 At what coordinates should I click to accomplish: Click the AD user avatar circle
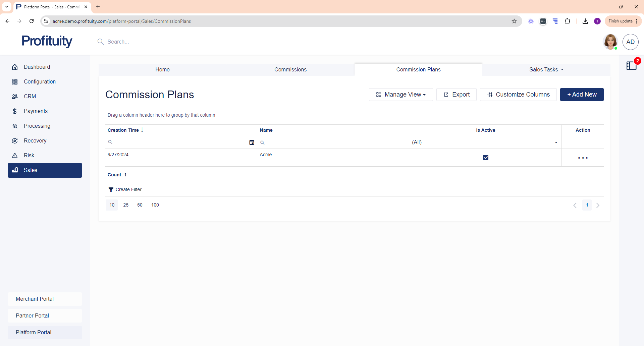tap(630, 42)
